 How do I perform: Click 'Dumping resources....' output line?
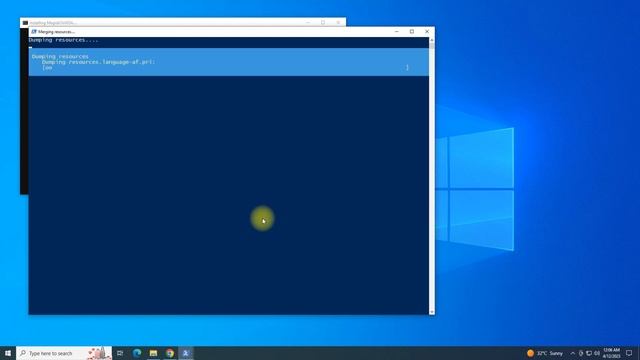64,40
